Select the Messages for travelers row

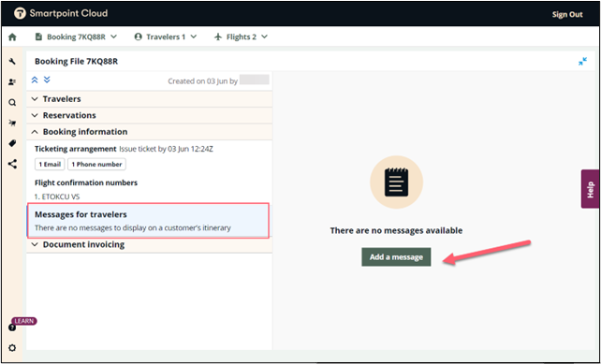(148, 221)
